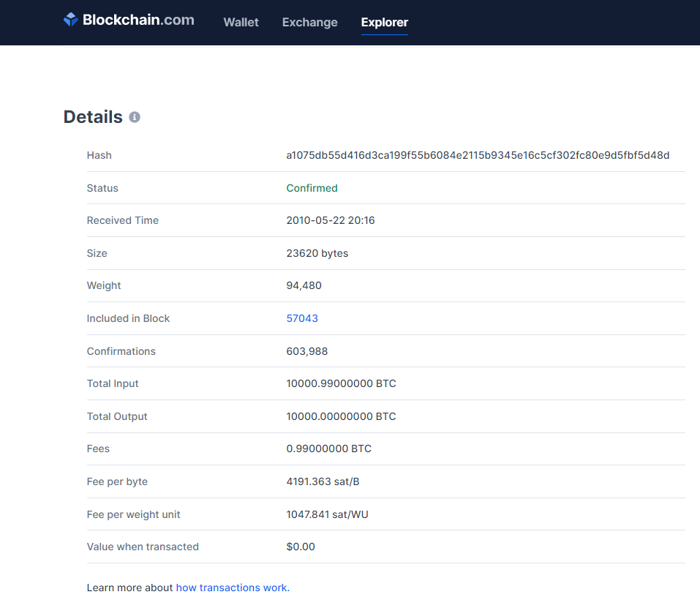Image resolution: width=700 pixels, height=600 pixels.
Task: Click the transaction hash value
Action: click(478, 155)
